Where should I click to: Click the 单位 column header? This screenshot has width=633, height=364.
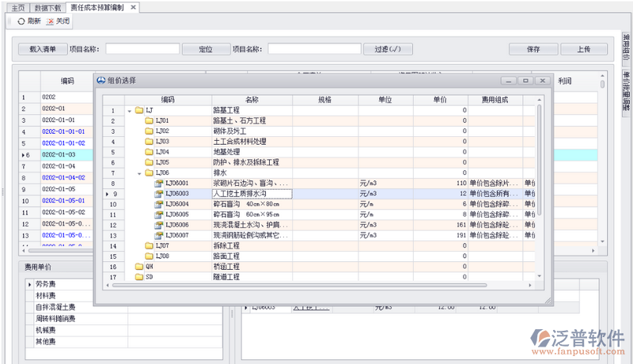coord(385,100)
